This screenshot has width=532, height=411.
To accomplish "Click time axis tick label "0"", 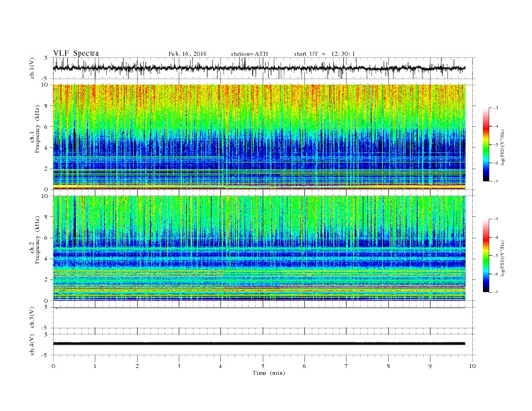I will coord(53,366).
